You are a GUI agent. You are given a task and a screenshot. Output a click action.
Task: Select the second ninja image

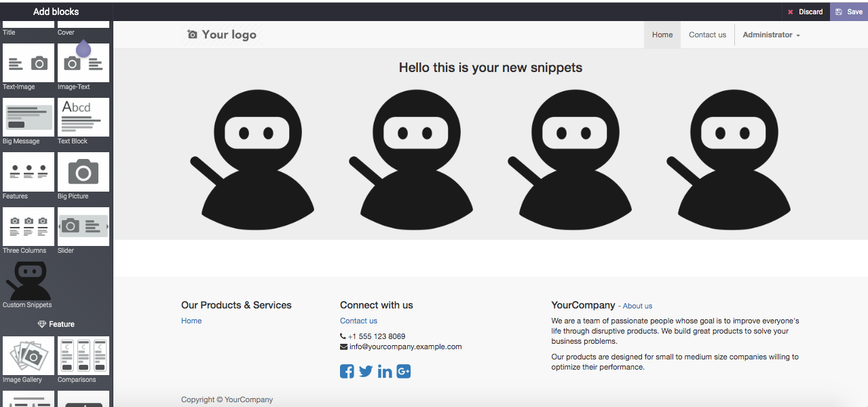pyautogui.click(x=411, y=160)
